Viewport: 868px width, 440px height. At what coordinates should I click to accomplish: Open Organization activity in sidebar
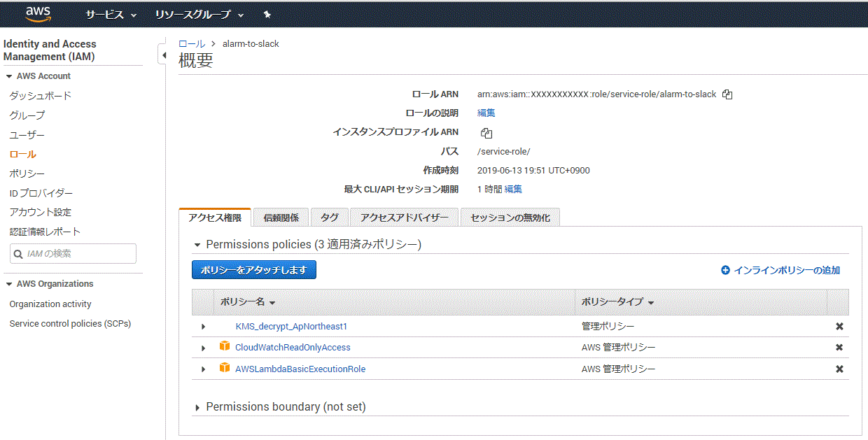tap(50, 304)
